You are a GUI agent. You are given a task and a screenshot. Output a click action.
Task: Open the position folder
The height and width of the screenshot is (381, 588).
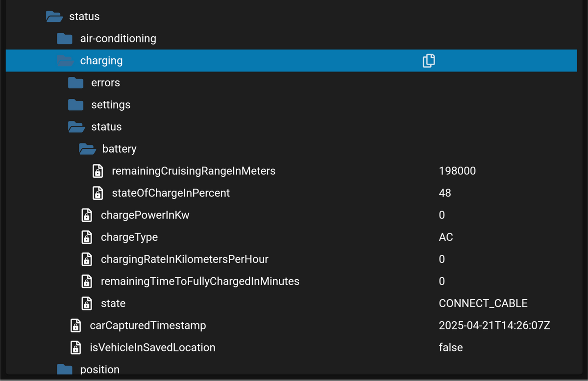coord(65,369)
